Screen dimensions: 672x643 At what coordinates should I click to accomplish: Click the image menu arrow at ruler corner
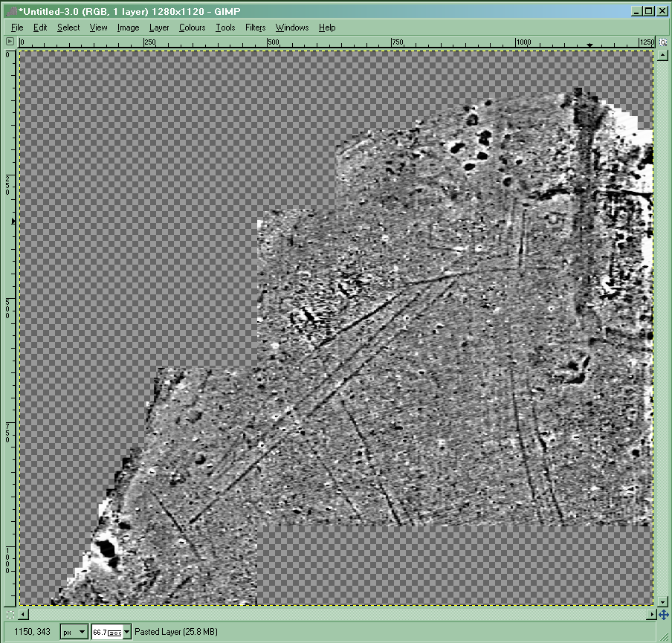[x=10, y=42]
